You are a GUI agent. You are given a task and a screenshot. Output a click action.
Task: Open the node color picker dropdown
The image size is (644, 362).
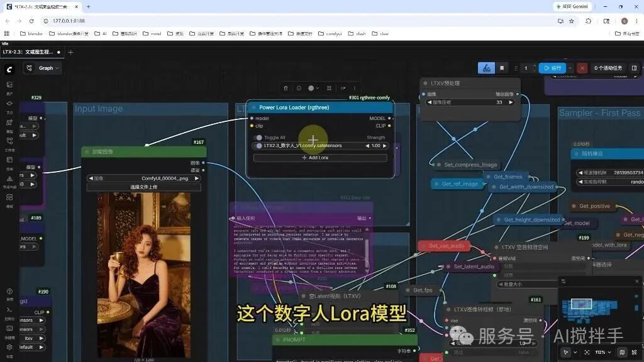click(x=314, y=88)
